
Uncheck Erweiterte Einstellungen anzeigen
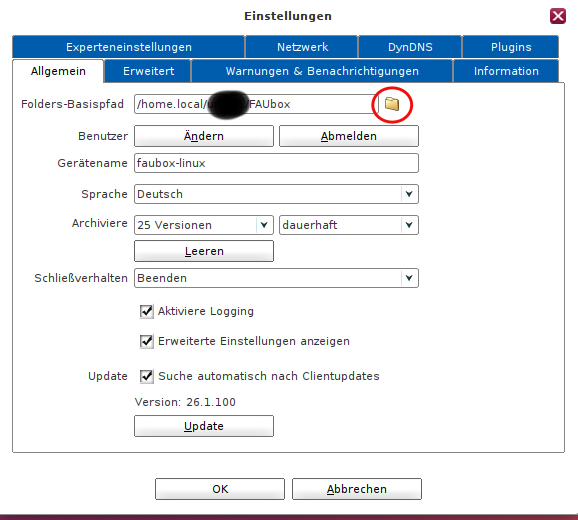(x=147, y=341)
